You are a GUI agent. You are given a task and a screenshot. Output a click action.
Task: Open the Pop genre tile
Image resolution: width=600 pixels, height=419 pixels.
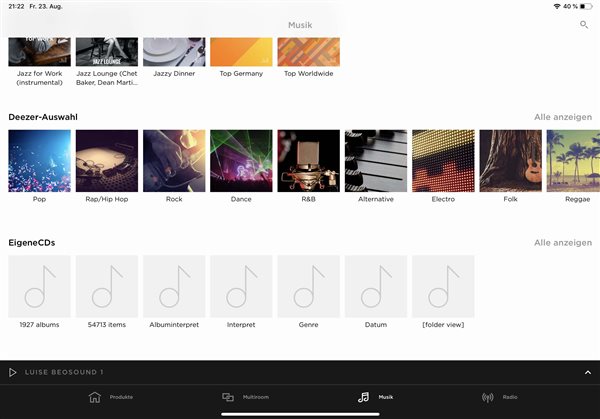point(39,161)
